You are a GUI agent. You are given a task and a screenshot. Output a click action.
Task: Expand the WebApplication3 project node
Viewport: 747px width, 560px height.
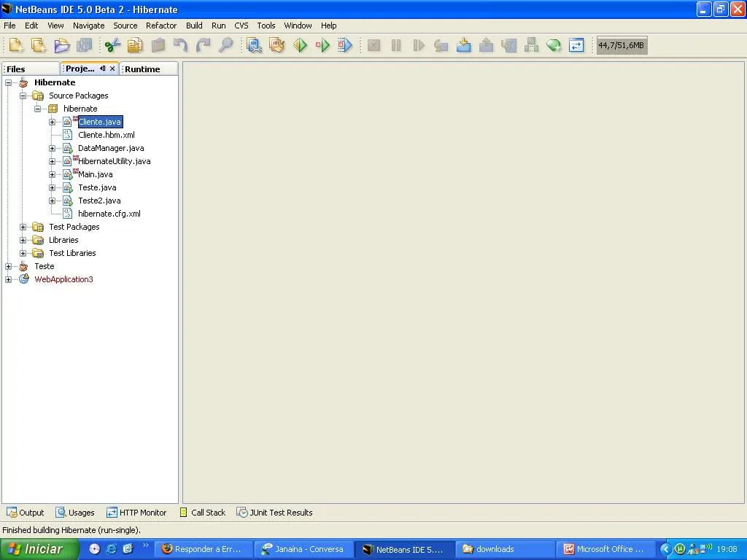click(x=8, y=279)
